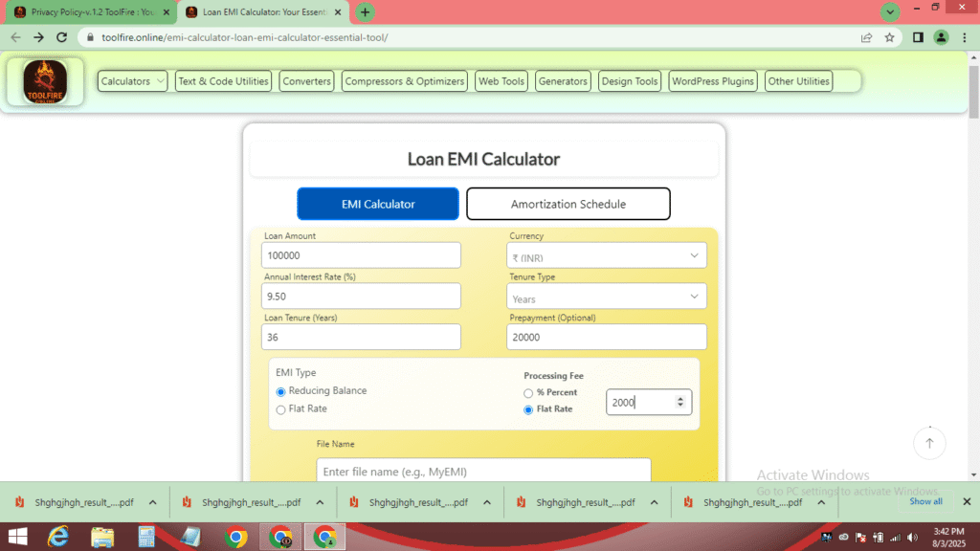Image resolution: width=980 pixels, height=551 pixels.
Task: Click Show all downloads link
Action: pos(925,501)
